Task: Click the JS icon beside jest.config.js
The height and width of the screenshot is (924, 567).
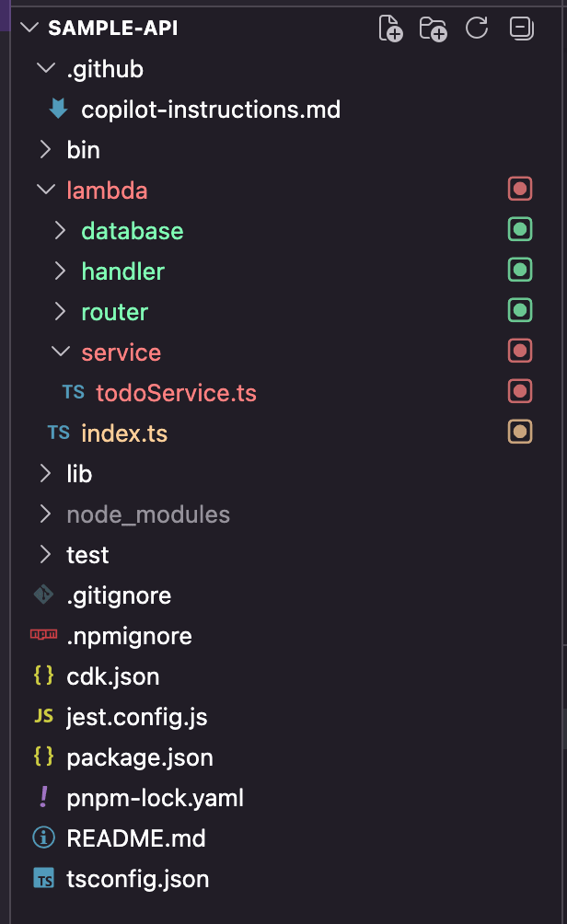Action: click(x=43, y=717)
